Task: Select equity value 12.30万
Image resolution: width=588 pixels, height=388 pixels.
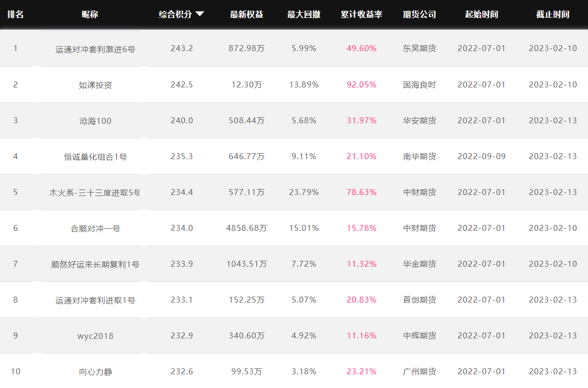Action: tap(247, 85)
